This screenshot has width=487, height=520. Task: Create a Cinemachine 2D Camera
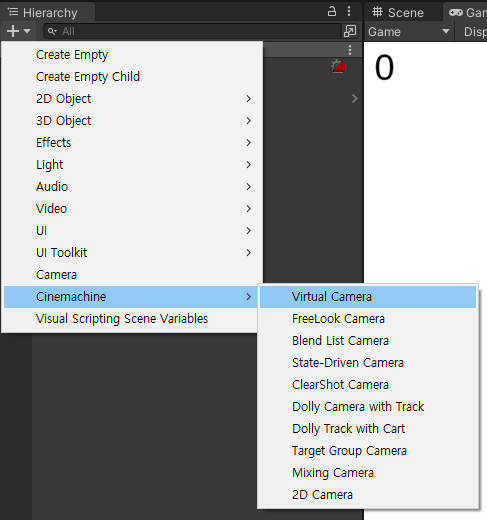(368, 495)
